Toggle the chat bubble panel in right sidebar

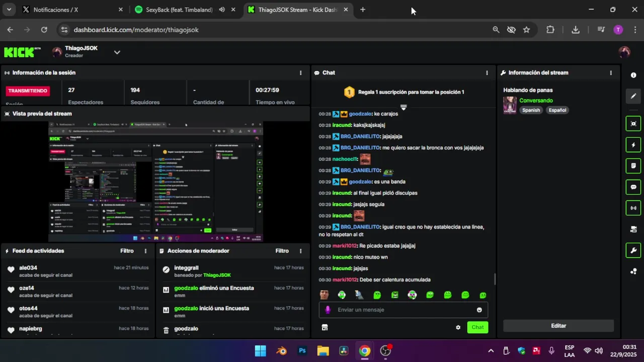pos(633,187)
